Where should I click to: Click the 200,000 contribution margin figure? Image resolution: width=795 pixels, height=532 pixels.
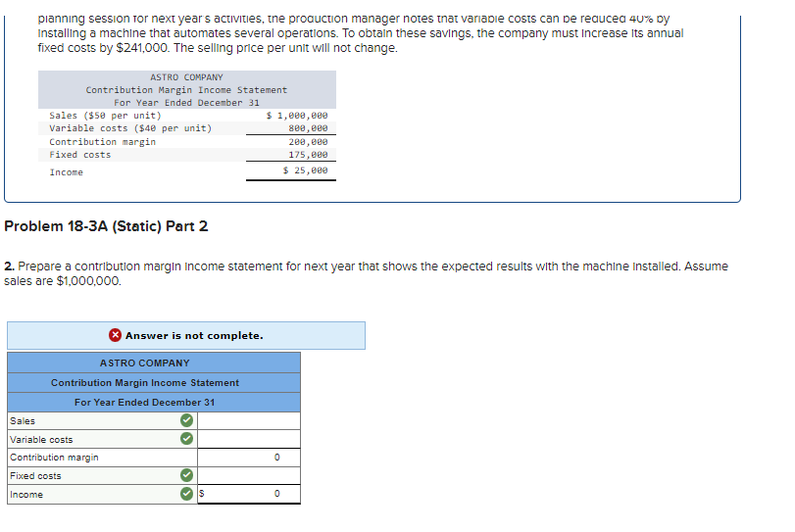[308, 142]
